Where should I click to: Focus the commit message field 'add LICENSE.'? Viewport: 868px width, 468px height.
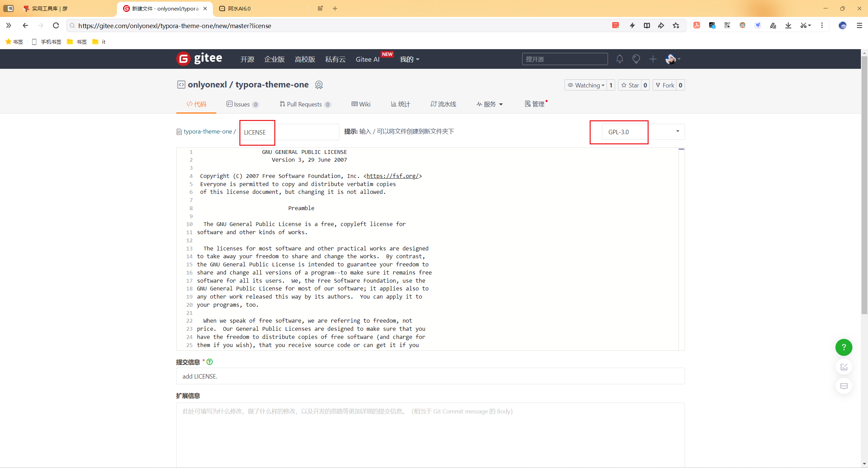click(x=430, y=376)
